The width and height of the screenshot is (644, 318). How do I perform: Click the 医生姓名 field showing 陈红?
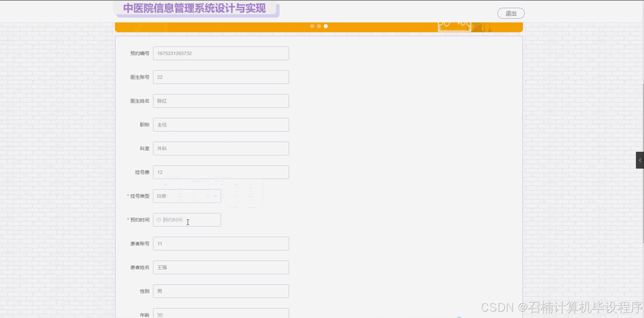pos(221,101)
